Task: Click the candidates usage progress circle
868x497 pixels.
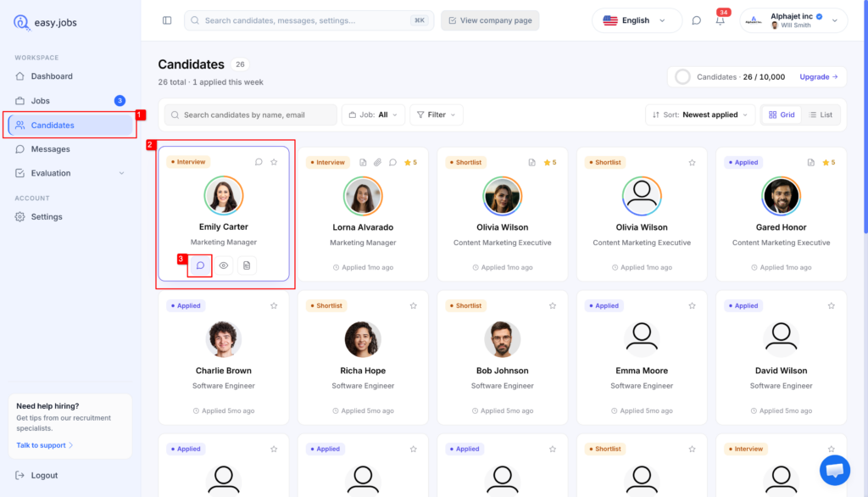Action: 682,77
